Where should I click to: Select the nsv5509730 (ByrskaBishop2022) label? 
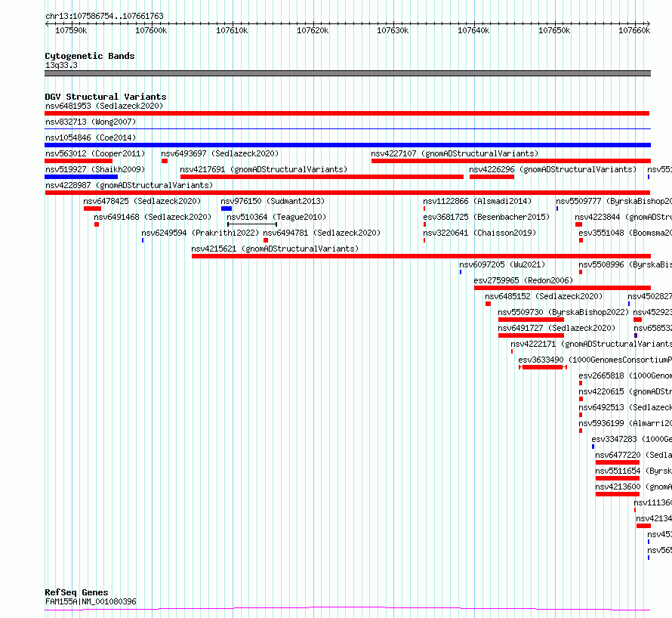(x=563, y=312)
